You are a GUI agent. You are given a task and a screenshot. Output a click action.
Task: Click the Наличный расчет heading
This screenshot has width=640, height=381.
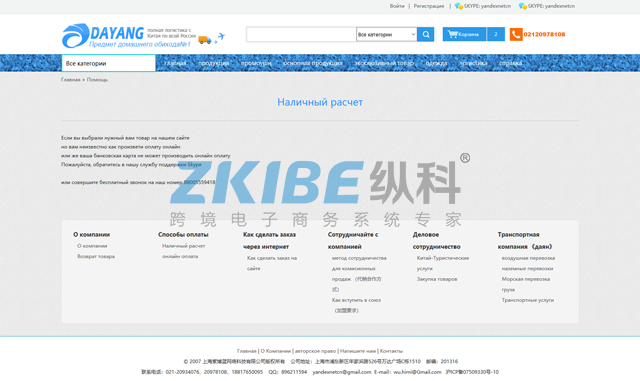(320, 102)
